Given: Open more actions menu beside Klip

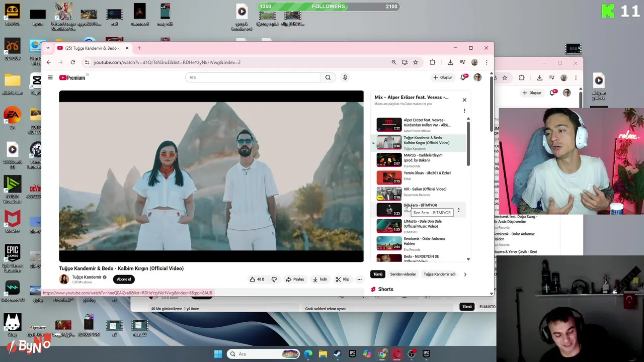Looking at the screenshot, I should [x=359, y=279].
